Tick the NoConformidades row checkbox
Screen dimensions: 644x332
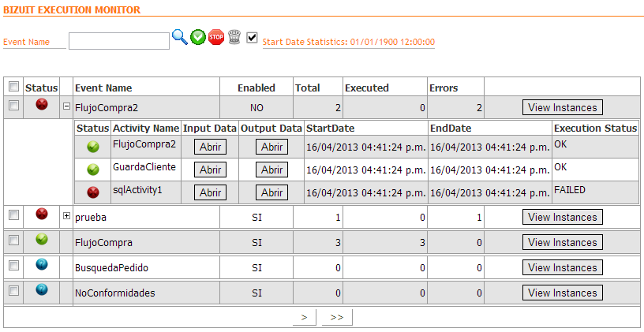pyautogui.click(x=13, y=291)
